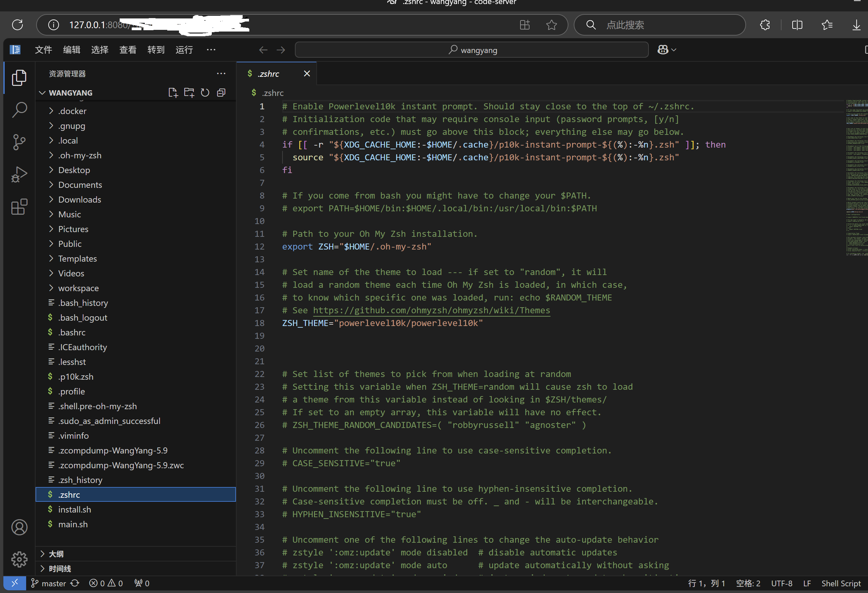Open the ohmyzsh wiki Themes link
Screen dimensions: 868x593
click(431, 310)
